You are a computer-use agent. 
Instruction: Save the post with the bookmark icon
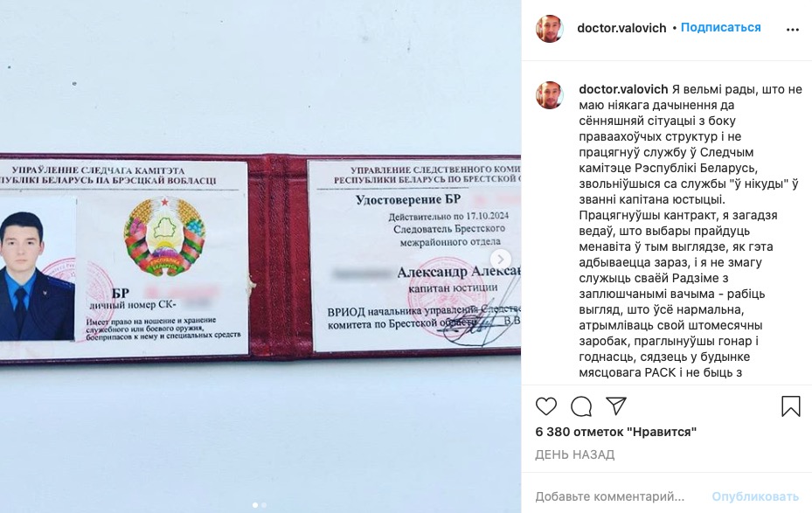(x=791, y=406)
